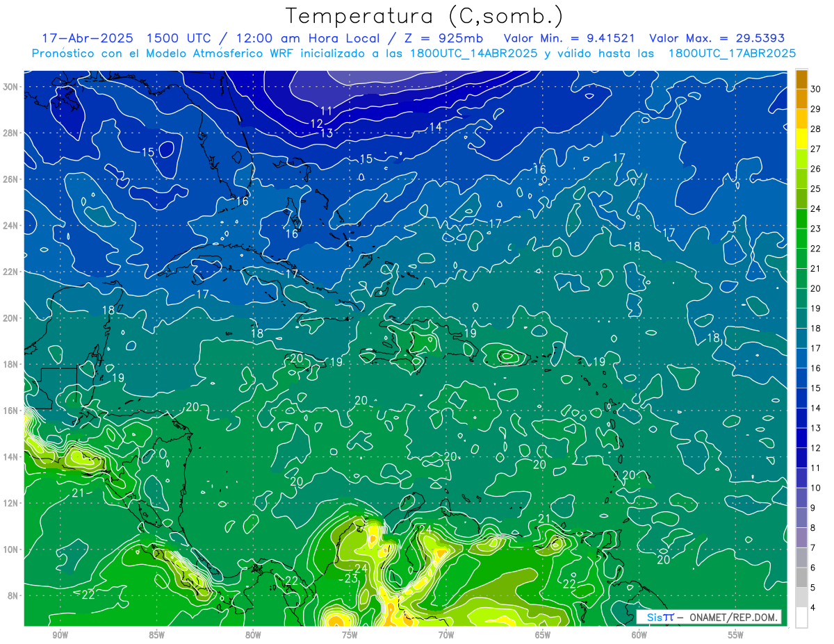This screenshot has height=644, width=834.
Task: Select the '60W' longitude axis label
Action: (639, 635)
